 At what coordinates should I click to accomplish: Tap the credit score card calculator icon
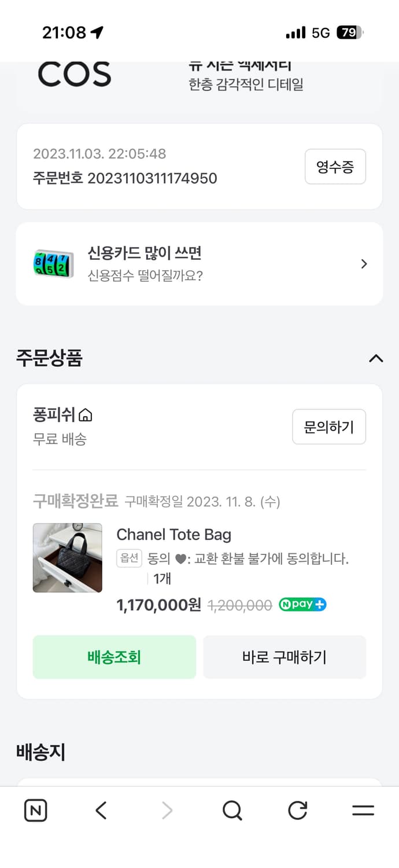(53, 263)
